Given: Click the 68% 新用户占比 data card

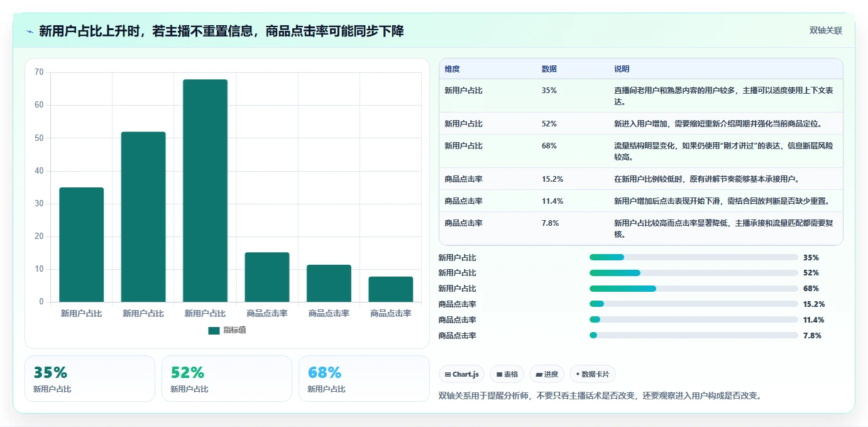Looking at the screenshot, I should [x=364, y=379].
